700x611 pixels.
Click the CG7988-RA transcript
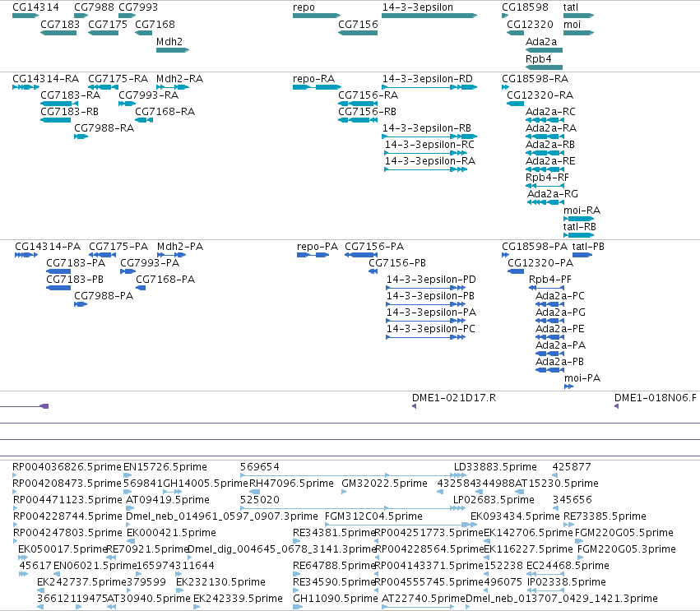[81, 137]
